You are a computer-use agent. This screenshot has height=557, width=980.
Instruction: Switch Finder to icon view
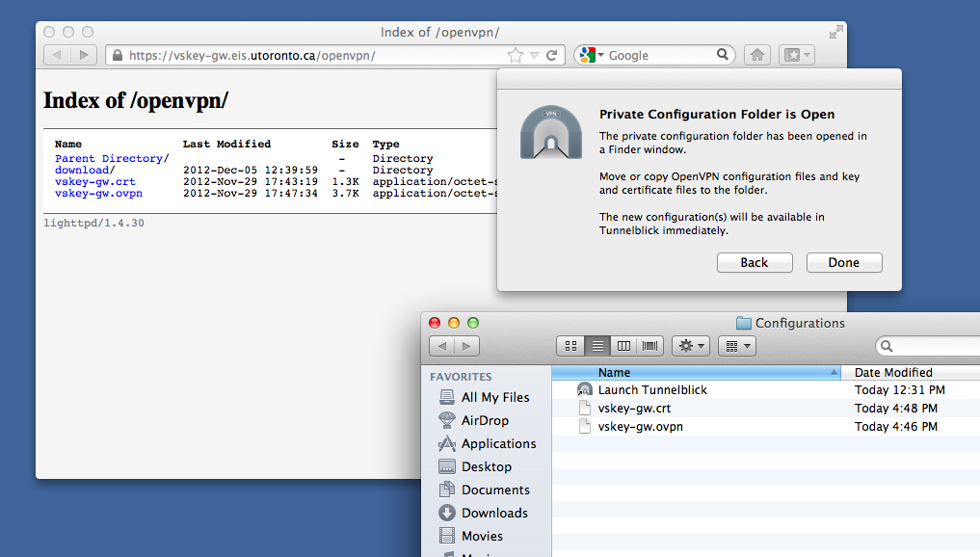pos(570,346)
